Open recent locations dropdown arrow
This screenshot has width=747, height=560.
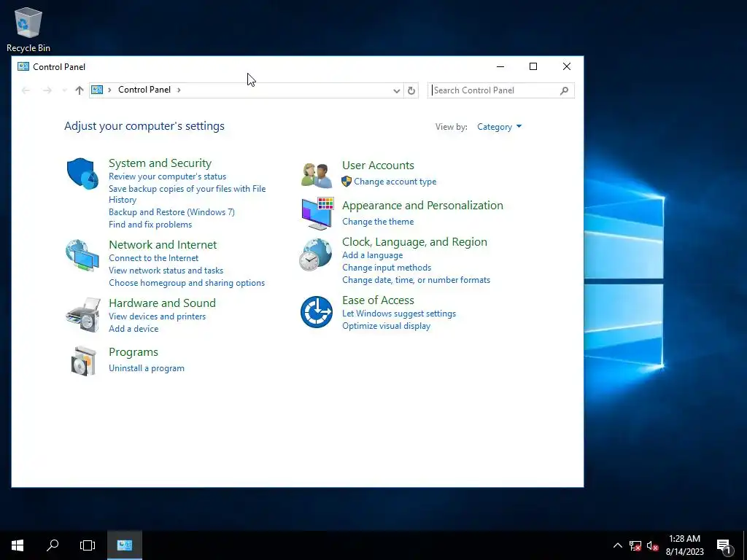tap(64, 90)
